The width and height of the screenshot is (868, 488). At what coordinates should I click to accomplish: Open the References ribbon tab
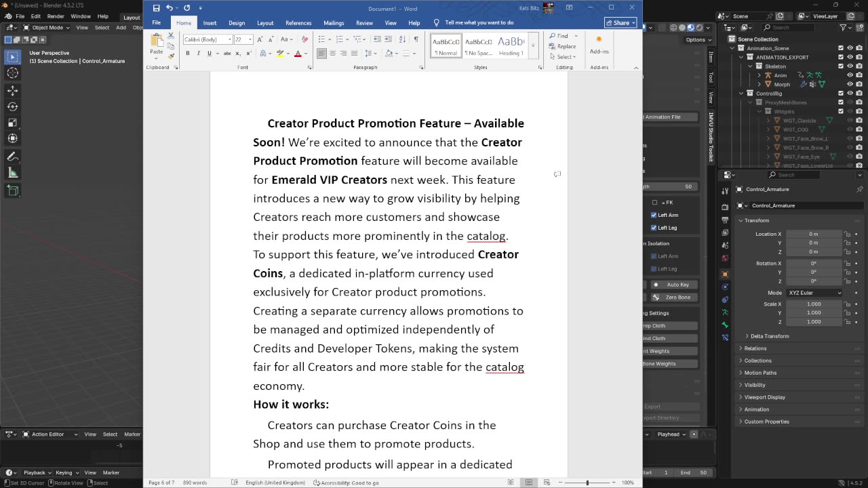[x=298, y=22]
